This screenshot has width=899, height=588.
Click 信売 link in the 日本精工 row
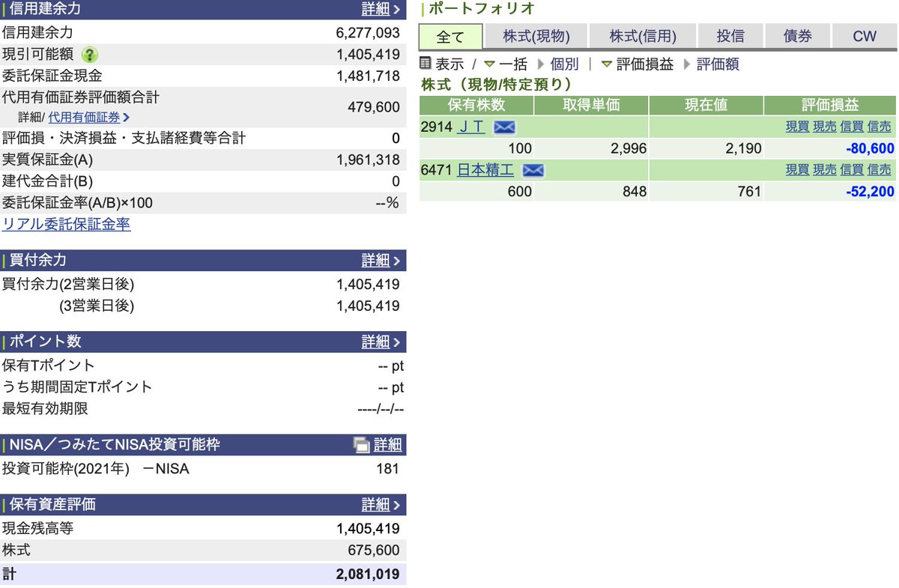[x=880, y=170]
